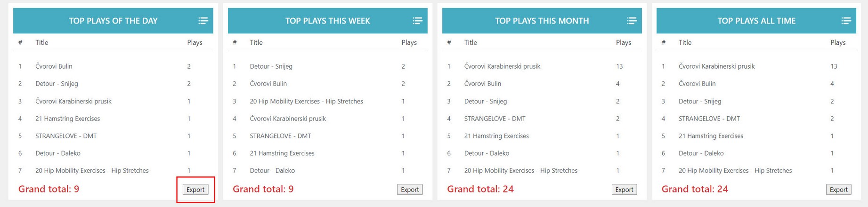Export the Top Plays All Time list
This screenshot has width=868, height=207.
coord(838,190)
